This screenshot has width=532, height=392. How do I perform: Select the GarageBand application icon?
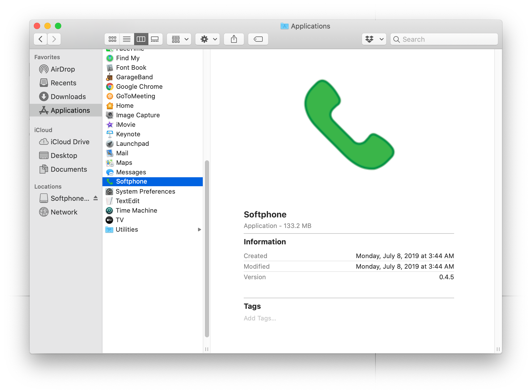[109, 77]
